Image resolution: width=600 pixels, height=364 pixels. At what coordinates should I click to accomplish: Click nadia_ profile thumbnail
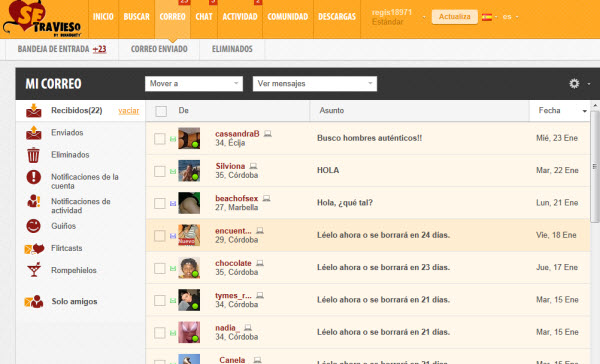click(189, 332)
